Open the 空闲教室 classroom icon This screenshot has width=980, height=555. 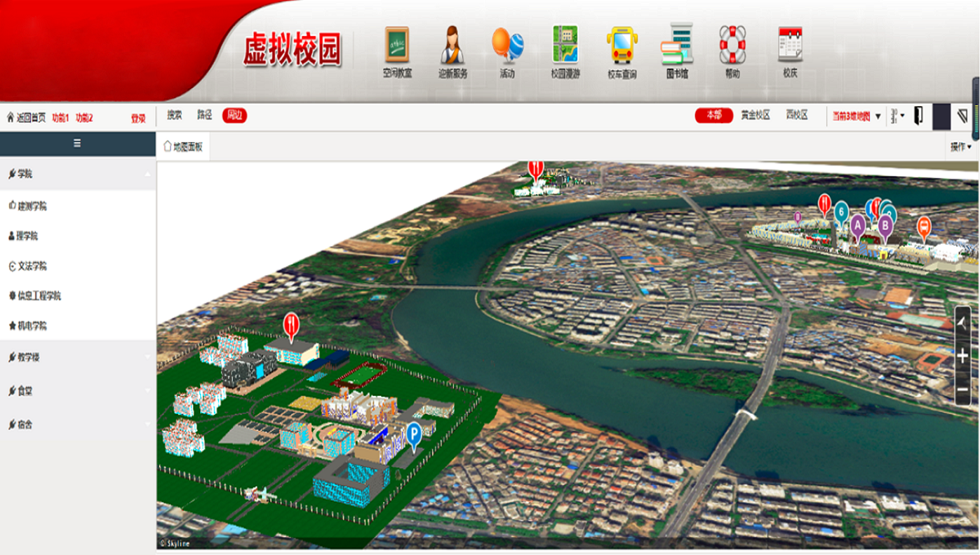pyautogui.click(x=397, y=45)
